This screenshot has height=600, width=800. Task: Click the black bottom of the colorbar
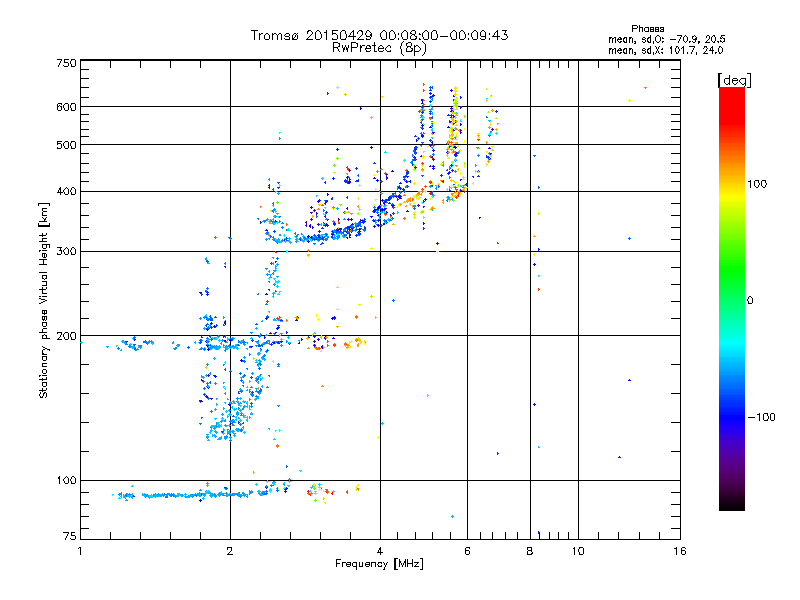coord(732,503)
